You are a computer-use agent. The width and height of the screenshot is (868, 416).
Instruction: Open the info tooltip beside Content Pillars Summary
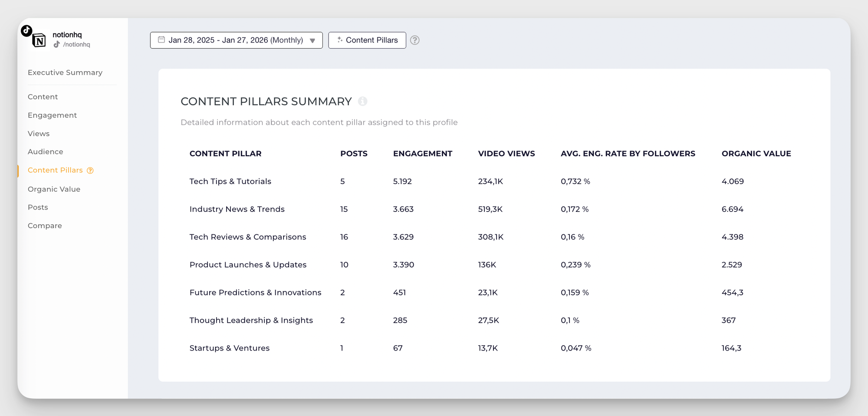(363, 102)
